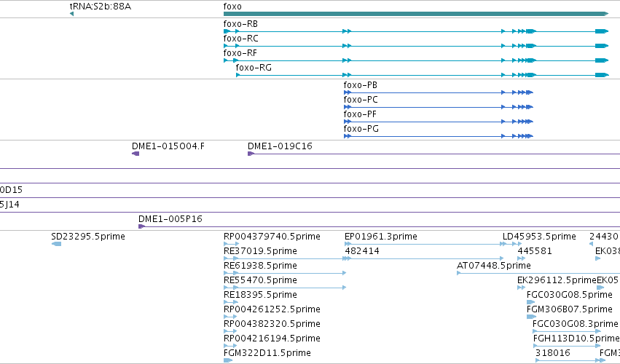Open the foxo-RG transcript
The image size is (620, 364).
[423, 75]
